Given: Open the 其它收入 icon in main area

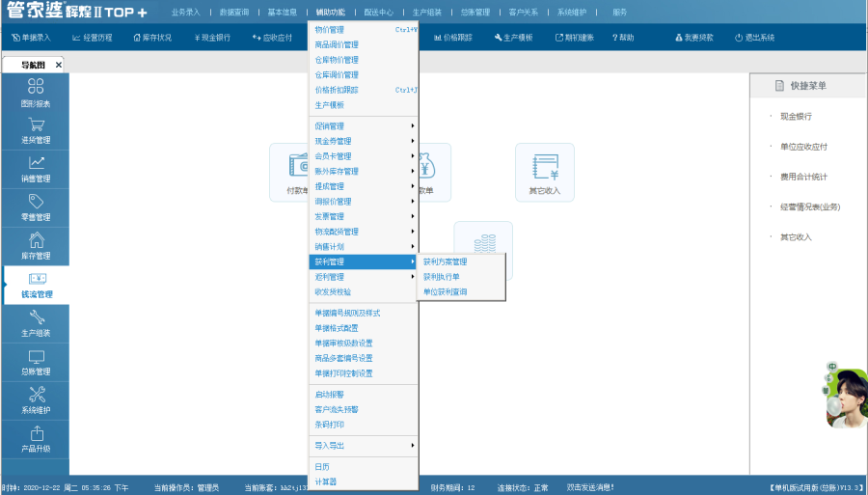Looking at the screenshot, I should click(544, 172).
